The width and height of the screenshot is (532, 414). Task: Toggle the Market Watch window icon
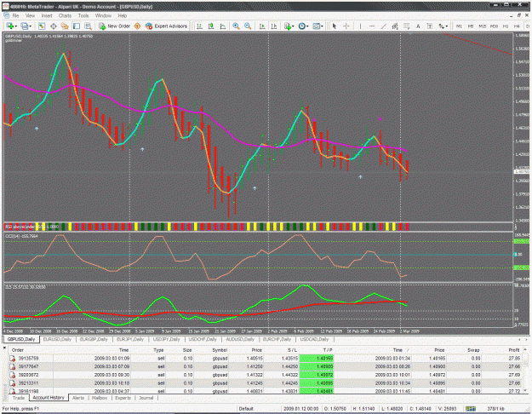click(x=42, y=26)
